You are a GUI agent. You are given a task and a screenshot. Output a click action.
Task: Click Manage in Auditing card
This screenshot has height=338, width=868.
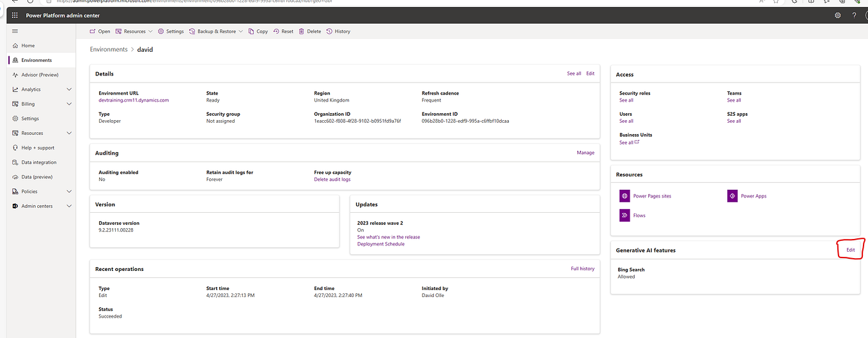coord(585,153)
